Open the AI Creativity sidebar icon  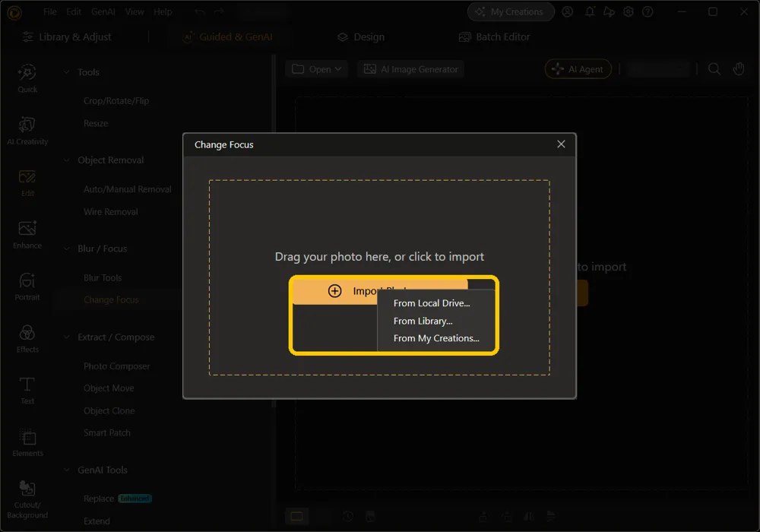[x=27, y=130]
